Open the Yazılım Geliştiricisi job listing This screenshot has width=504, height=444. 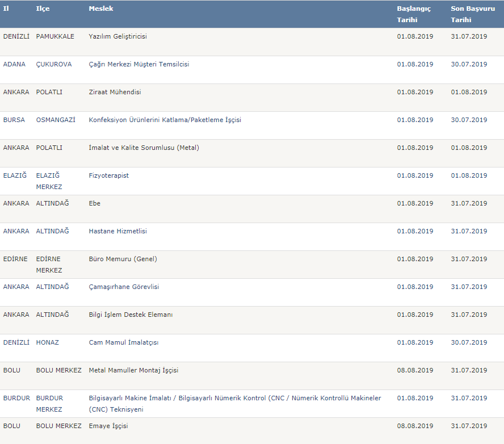pyautogui.click(x=118, y=36)
